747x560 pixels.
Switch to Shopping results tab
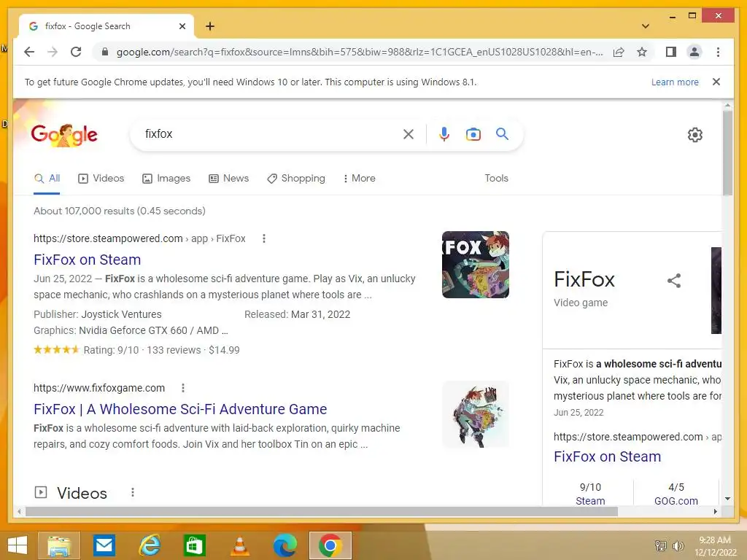pos(296,179)
